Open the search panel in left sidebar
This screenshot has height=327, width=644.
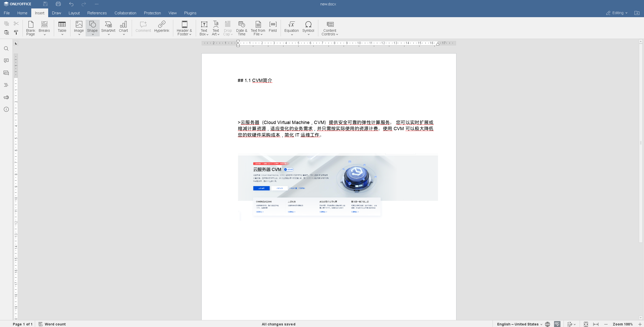(x=6, y=49)
